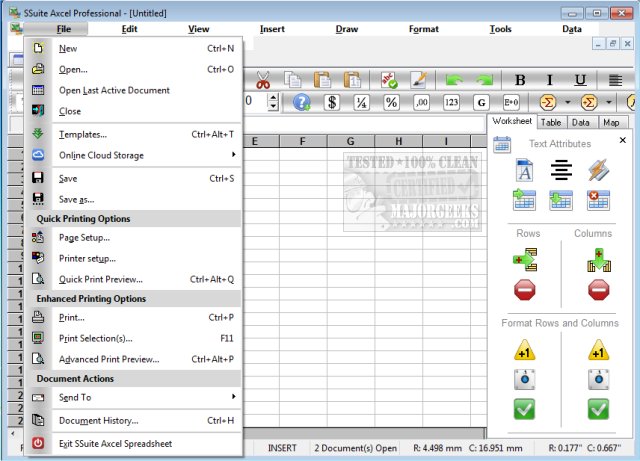640x461 pixels.
Task: Click the center alignment icon in panel
Action: pyautogui.click(x=561, y=170)
